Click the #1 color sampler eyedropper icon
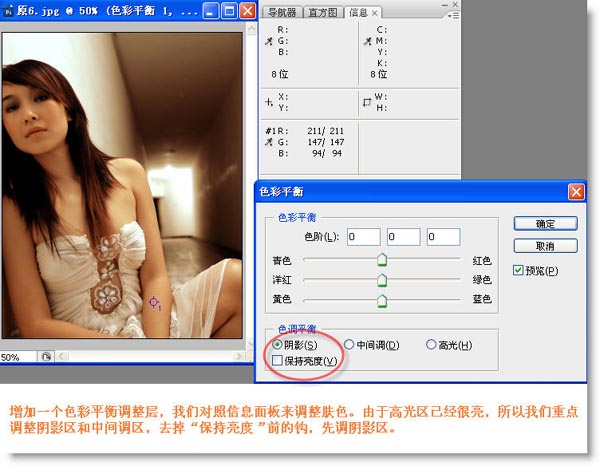 (268, 144)
